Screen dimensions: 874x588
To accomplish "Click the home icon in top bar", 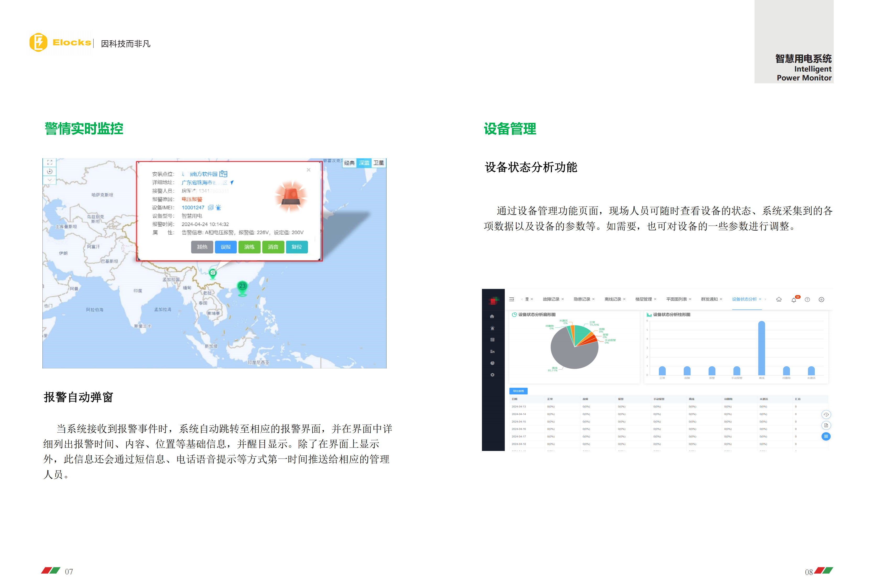I will coord(779,299).
